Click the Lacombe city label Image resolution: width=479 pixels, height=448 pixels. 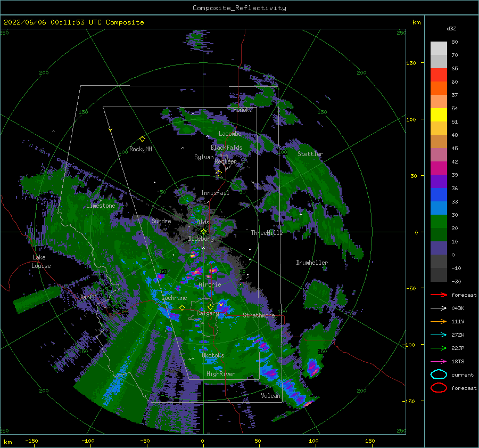pos(230,134)
